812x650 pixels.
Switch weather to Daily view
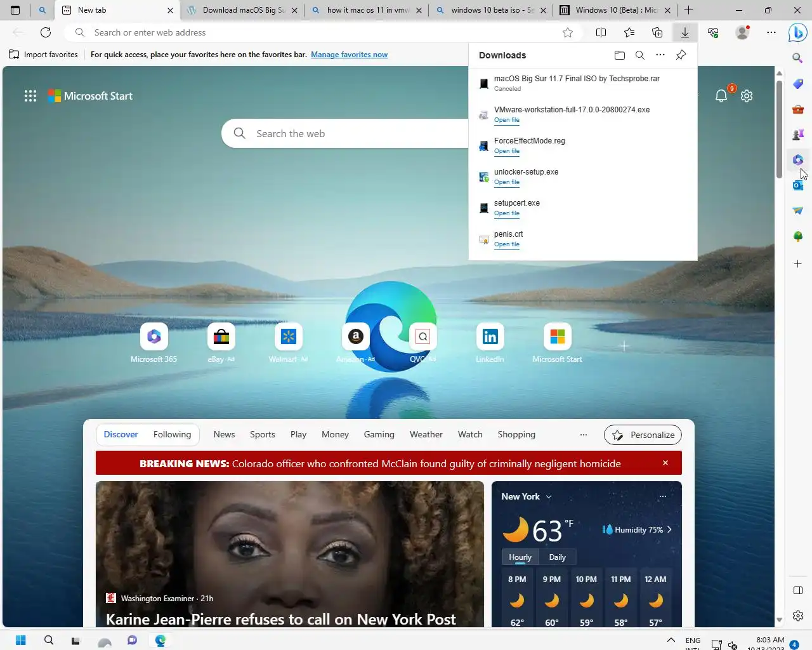[557, 557]
